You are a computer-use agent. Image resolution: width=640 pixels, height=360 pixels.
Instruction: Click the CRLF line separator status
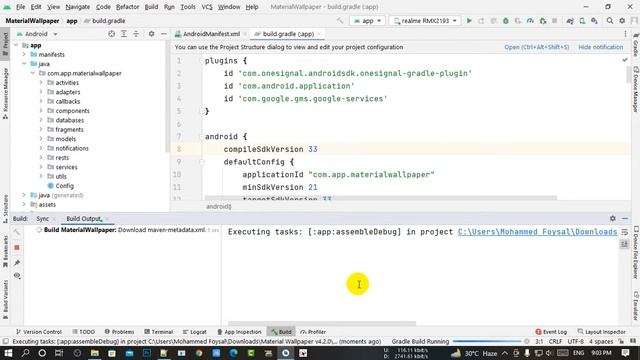pyautogui.click(x=555, y=341)
